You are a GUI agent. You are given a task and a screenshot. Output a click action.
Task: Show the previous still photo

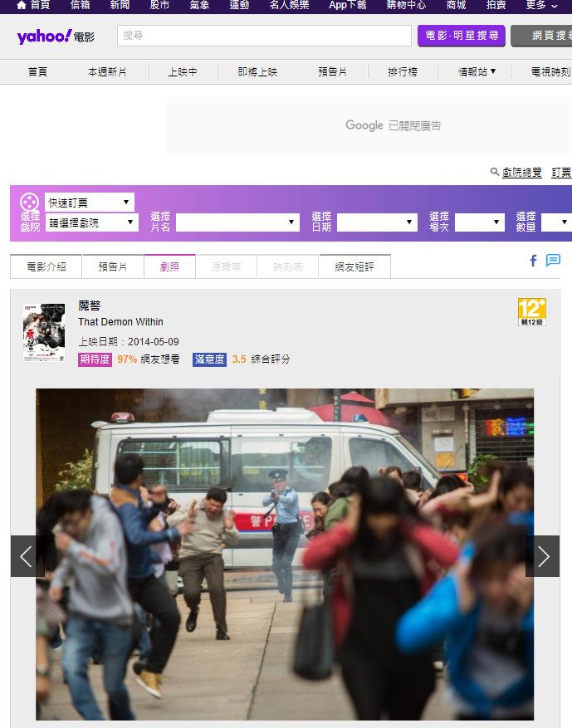[x=27, y=556]
